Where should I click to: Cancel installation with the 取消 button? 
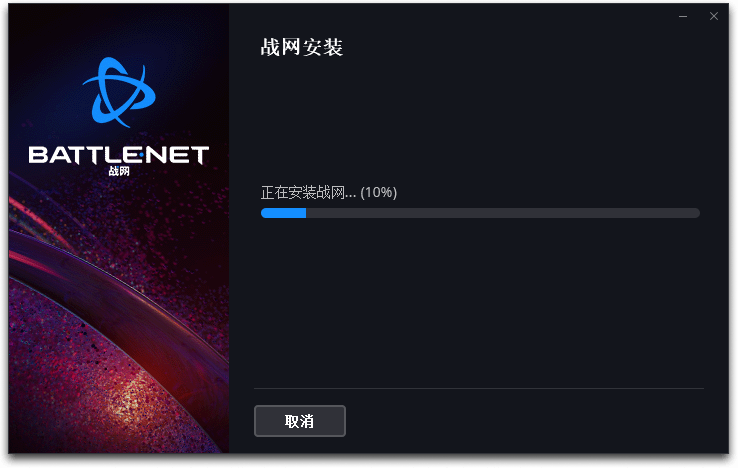tap(300, 421)
